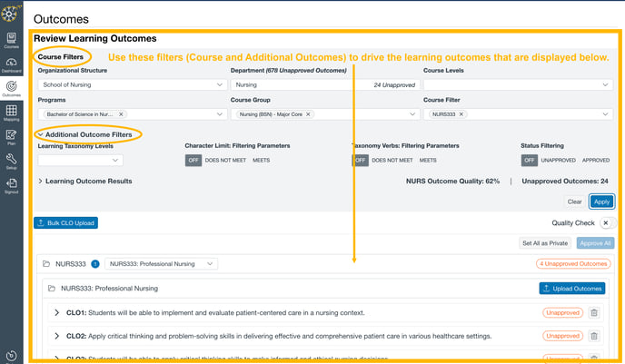625x364 pixels.
Task: Expand the CLO2 outcome row
Action: point(56,336)
